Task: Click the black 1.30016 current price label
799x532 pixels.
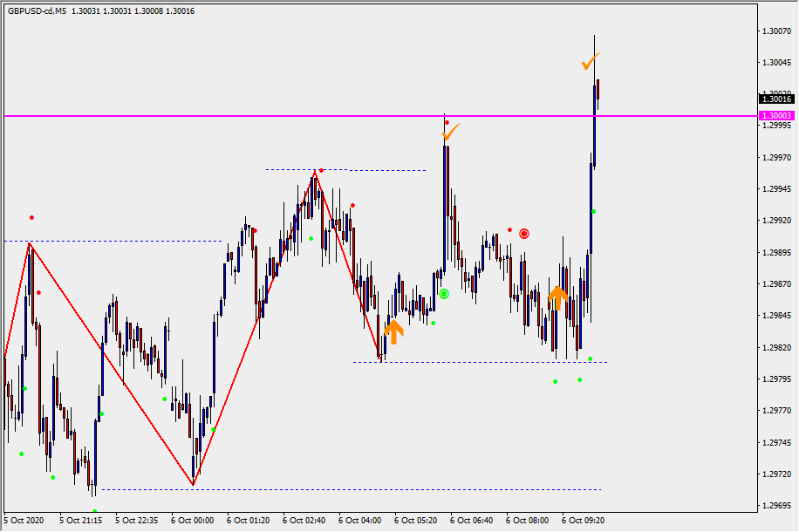Action: pyautogui.click(x=775, y=99)
